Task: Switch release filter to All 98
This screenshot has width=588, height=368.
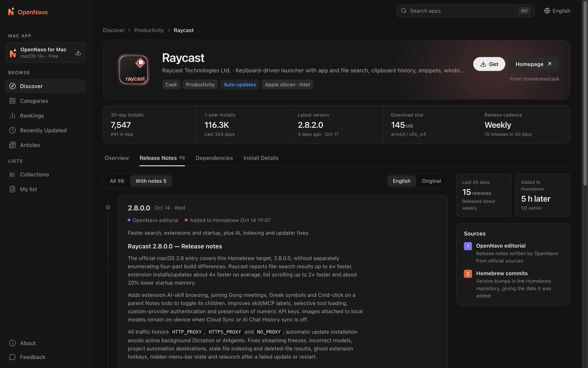Action: 117,181
